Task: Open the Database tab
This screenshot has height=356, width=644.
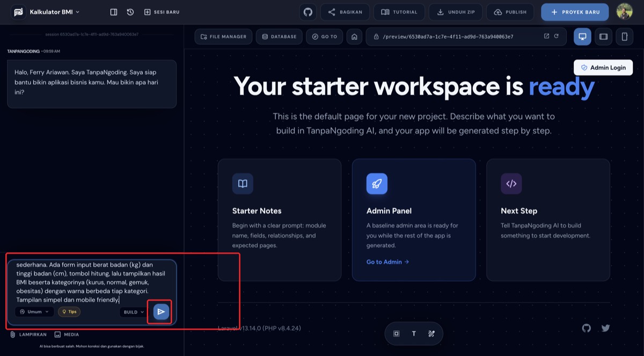Action: 279,37
